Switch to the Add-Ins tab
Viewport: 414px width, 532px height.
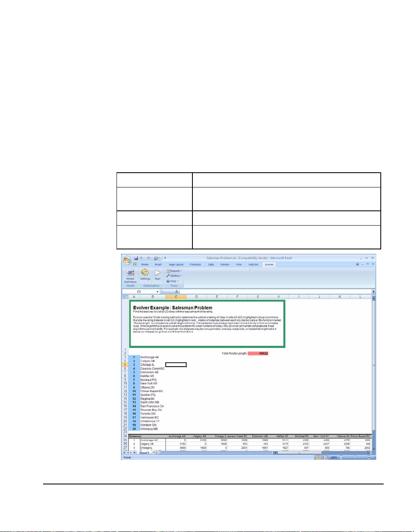click(254, 265)
